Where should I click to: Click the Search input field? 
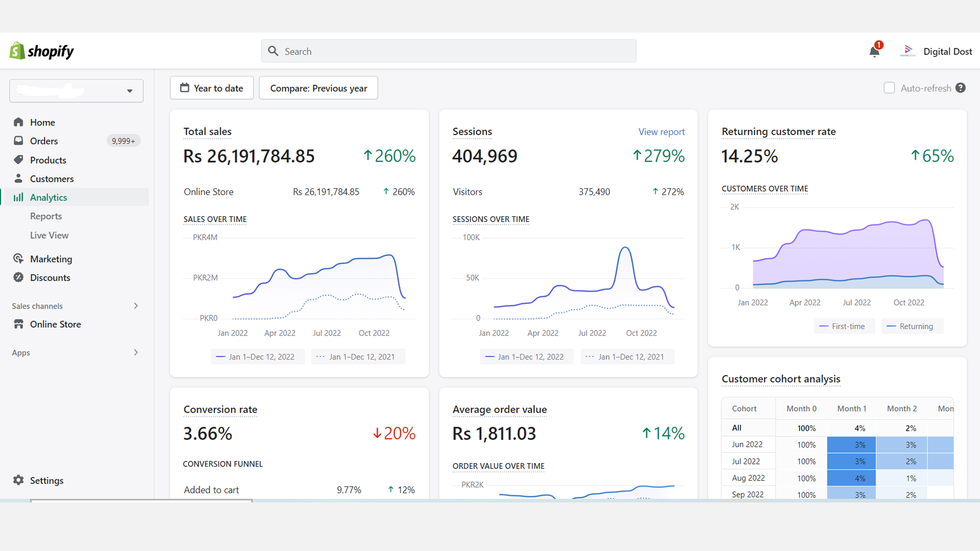[449, 51]
